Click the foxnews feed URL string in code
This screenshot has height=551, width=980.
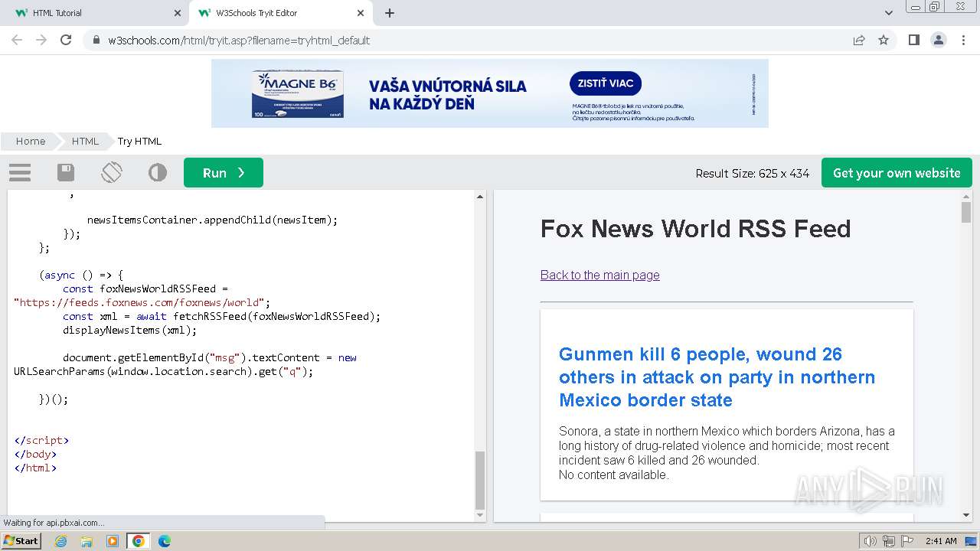[140, 302]
